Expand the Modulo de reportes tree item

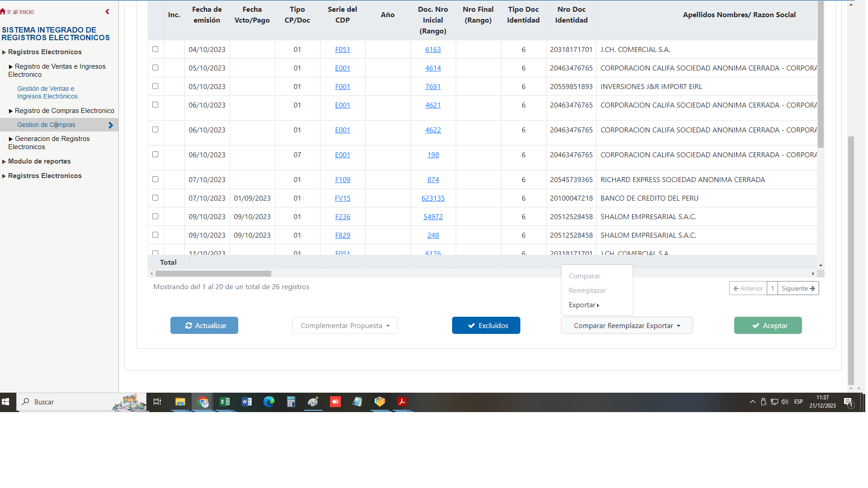[39, 161]
